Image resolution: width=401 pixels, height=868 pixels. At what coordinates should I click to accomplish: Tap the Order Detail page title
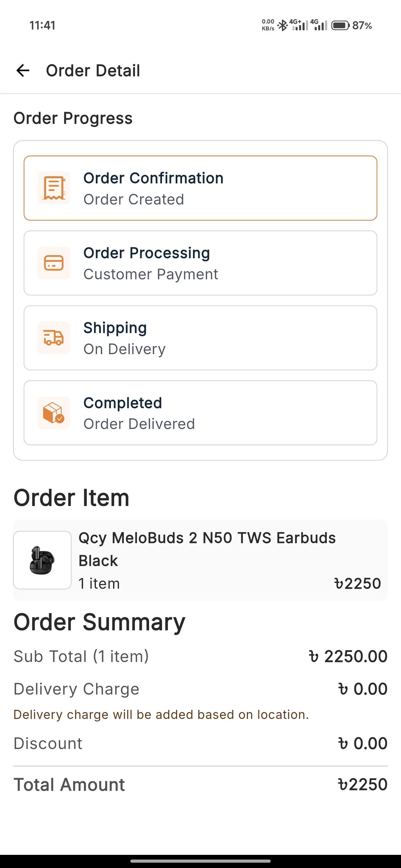[93, 70]
